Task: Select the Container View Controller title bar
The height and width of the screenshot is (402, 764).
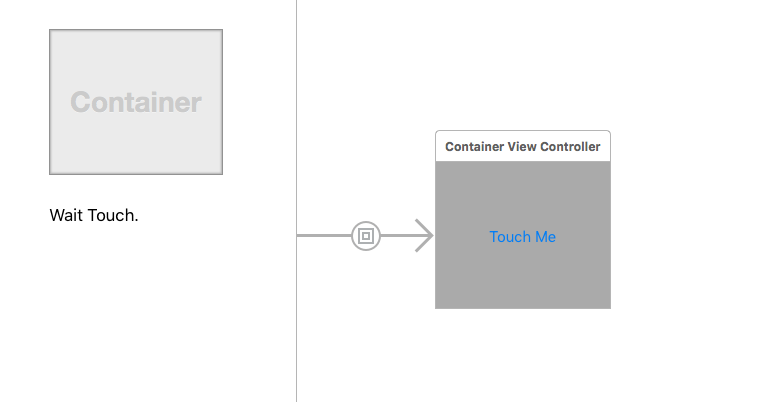Action: pyautogui.click(x=523, y=146)
